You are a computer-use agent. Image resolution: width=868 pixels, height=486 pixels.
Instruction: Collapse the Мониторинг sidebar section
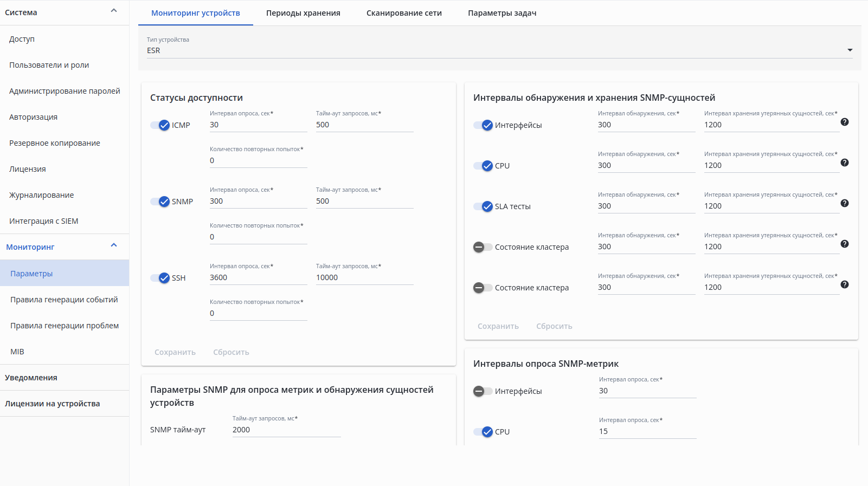pos(114,246)
